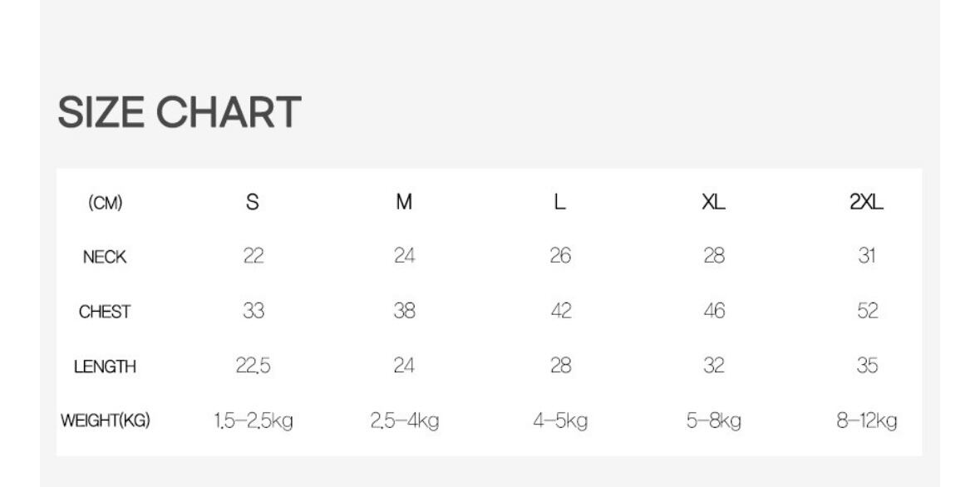Select the 1.5–2.5kg weight range
The width and height of the screenshot is (980, 487).
pyautogui.click(x=253, y=421)
